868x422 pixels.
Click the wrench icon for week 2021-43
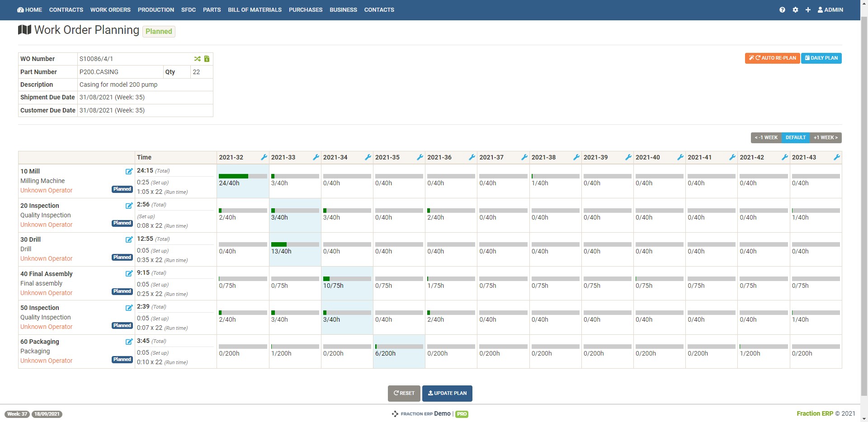(836, 157)
